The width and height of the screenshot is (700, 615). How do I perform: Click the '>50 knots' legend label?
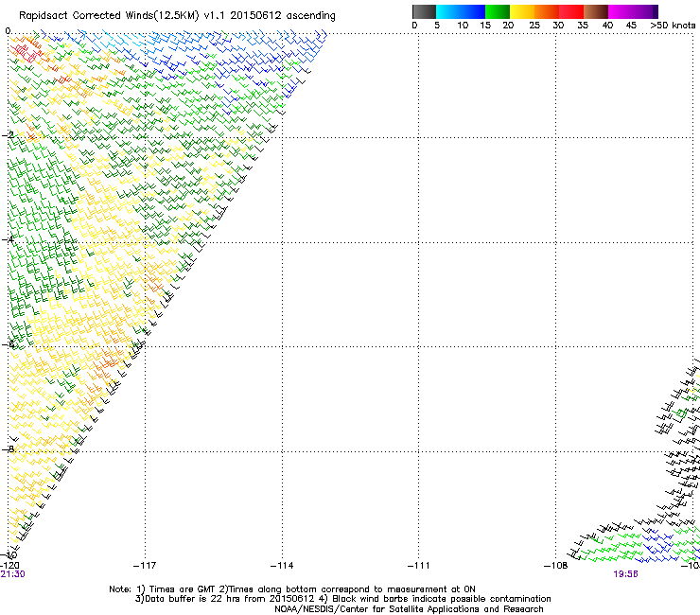673,26
